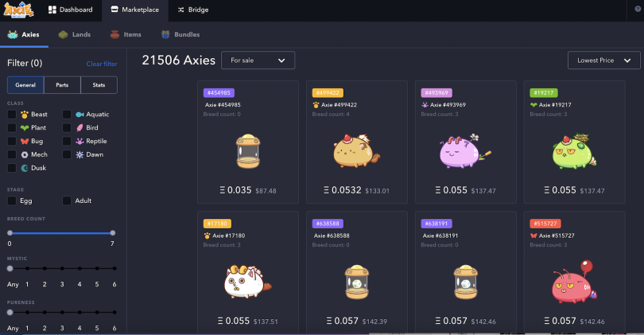
Task: Open the Items category icon
Action: [114, 35]
